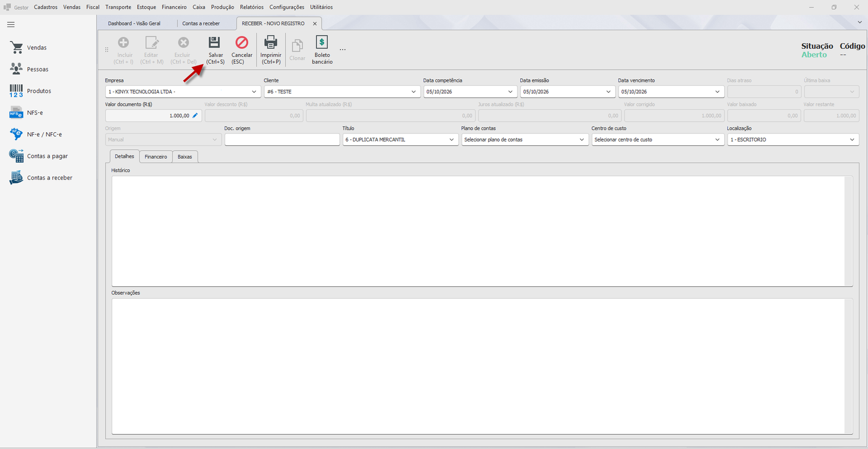Click the Clonar toolbar icon
Screen dimensions: 868x449
(x=297, y=46)
